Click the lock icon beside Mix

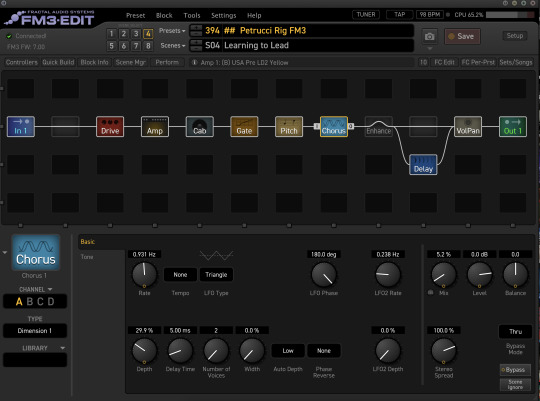pyautogui.click(x=430, y=292)
